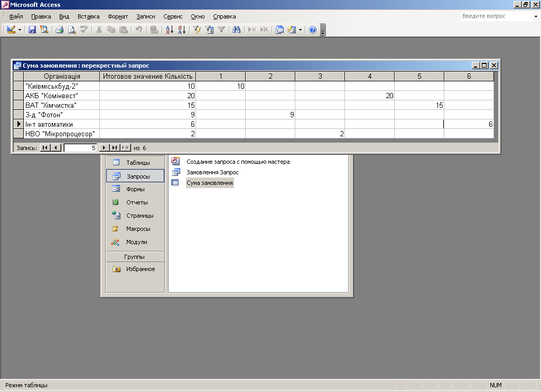Go to first record navigation button

pos(45,148)
